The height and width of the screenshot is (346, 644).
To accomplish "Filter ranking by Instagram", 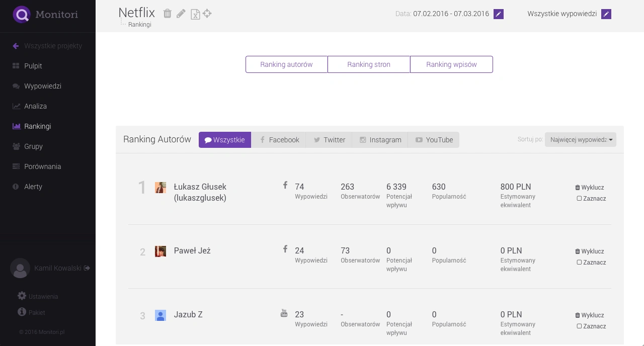I will 380,140.
